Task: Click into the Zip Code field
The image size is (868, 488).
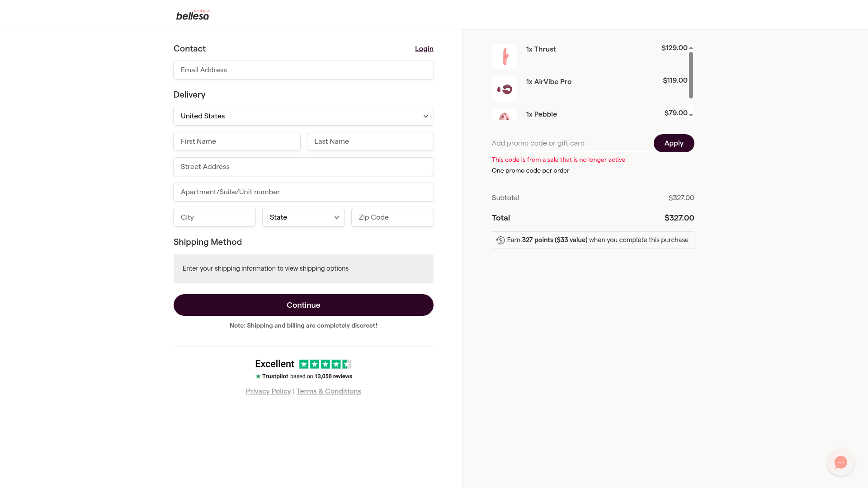Action: click(392, 217)
